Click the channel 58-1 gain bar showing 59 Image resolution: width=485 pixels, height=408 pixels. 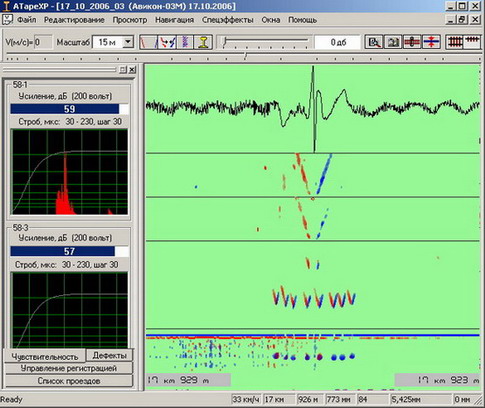pyautogui.click(x=69, y=109)
